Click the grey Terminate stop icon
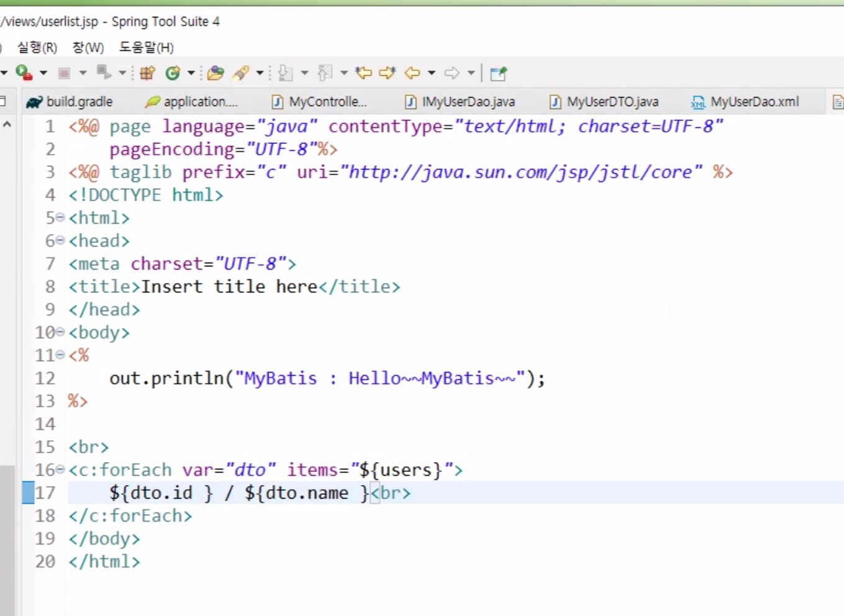 pyautogui.click(x=64, y=73)
